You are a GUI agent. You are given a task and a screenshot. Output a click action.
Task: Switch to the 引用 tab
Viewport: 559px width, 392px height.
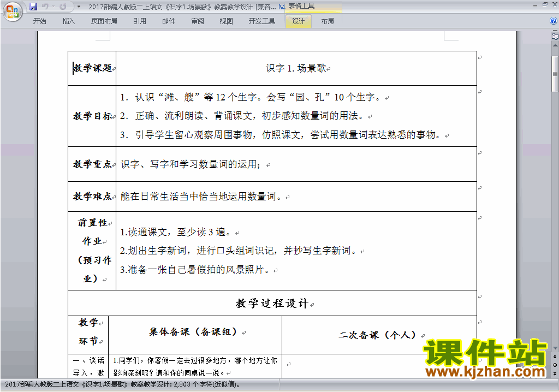[140, 21]
